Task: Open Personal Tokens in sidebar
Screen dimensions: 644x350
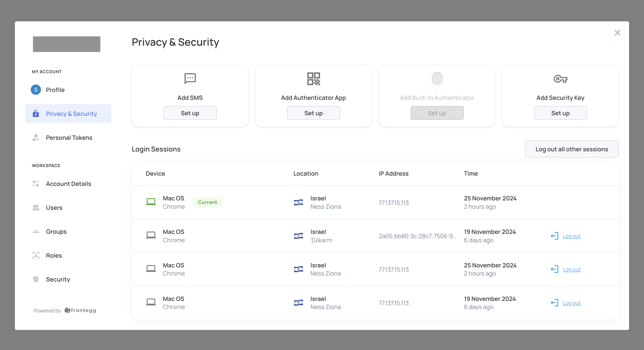Action: [69, 138]
